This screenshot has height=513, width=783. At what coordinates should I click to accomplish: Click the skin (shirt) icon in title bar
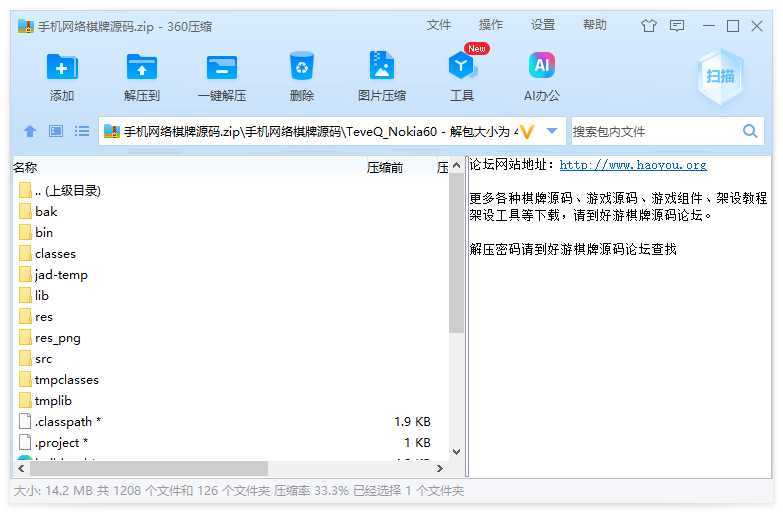pyautogui.click(x=649, y=26)
